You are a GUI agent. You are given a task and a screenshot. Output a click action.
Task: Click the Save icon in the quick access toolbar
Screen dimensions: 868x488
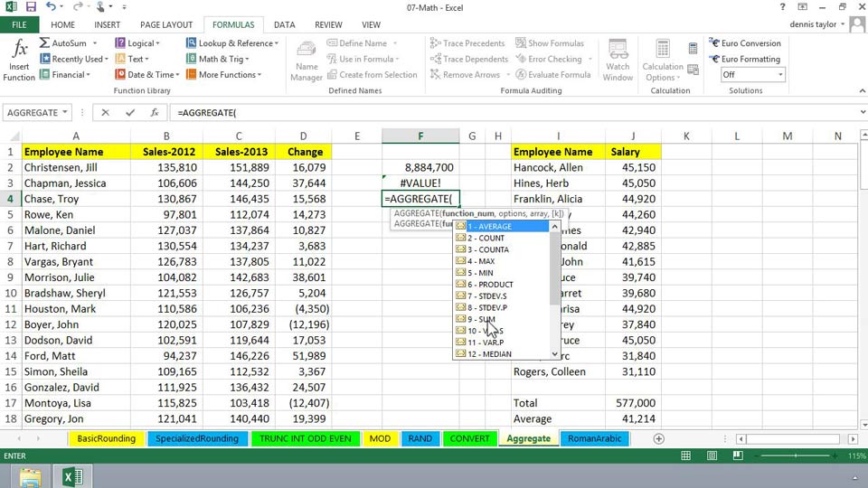31,7
